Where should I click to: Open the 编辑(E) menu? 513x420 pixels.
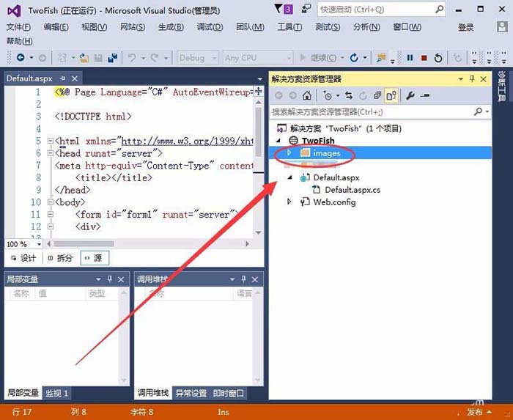56,27
